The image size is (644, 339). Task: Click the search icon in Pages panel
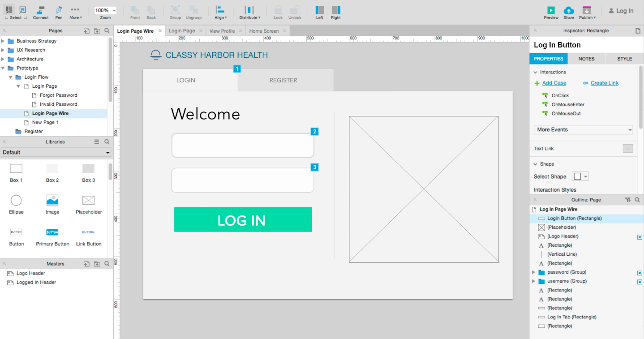tap(107, 31)
